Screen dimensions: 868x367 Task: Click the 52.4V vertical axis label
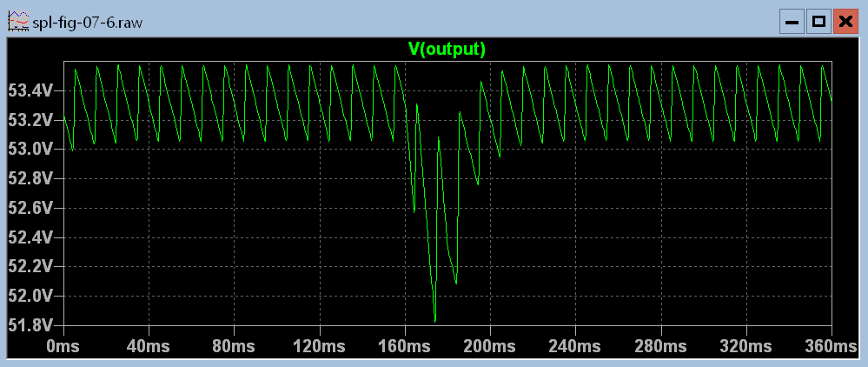pos(30,237)
